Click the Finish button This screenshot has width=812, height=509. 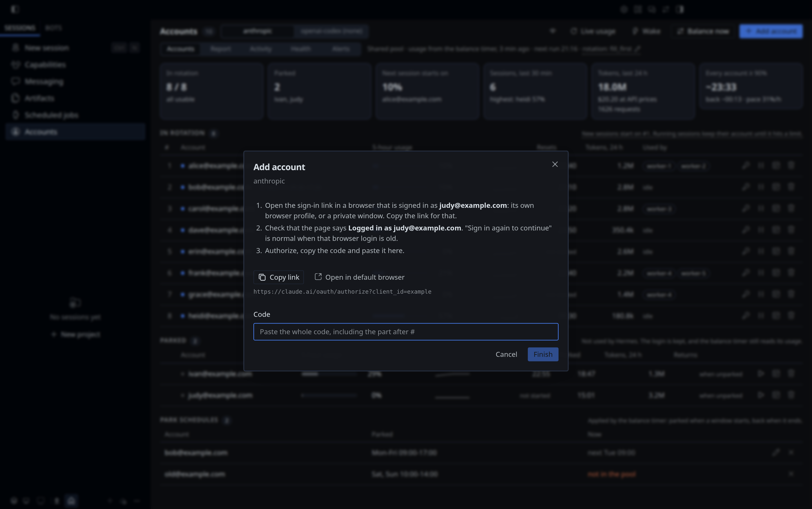543,354
